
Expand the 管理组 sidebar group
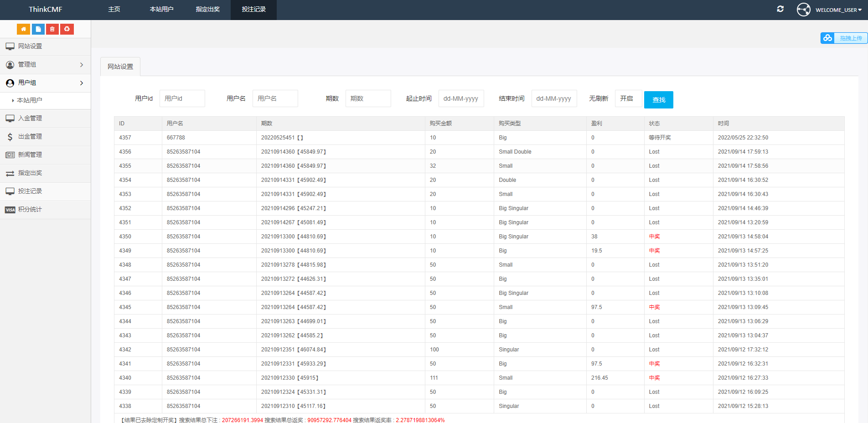coord(45,65)
